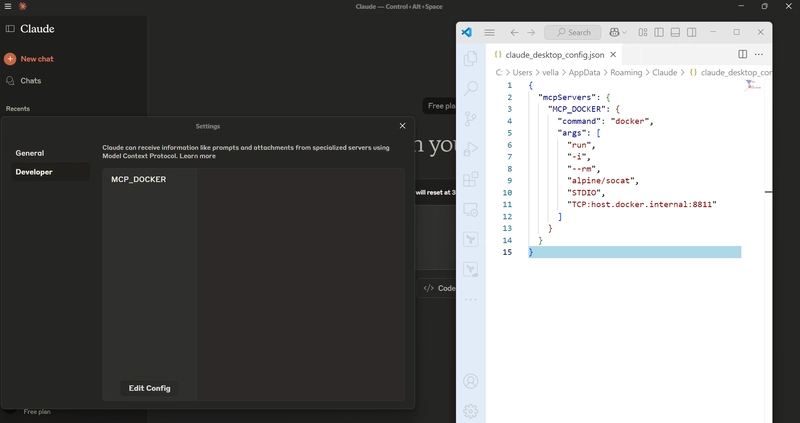Toggle the Claude sidebar panel icon
The height and width of the screenshot is (423, 800).
point(10,29)
